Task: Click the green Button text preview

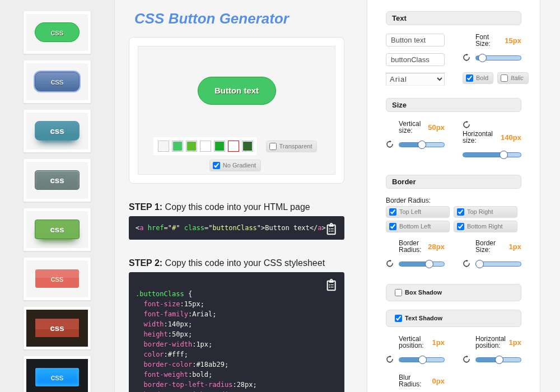Action: pyautogui.click(x=237, y=91)
